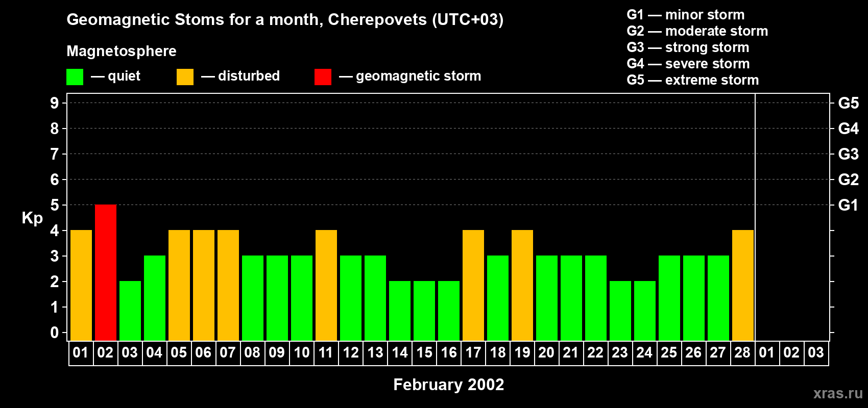Select the orange bar for February 28

coord(743,285)
